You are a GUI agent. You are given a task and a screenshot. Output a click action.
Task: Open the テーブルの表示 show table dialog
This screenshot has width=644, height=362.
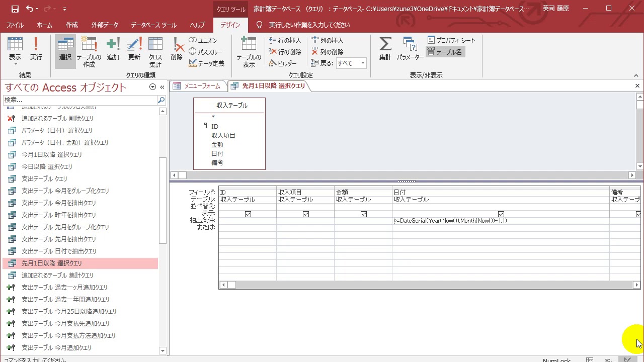(x=249, y=51)
